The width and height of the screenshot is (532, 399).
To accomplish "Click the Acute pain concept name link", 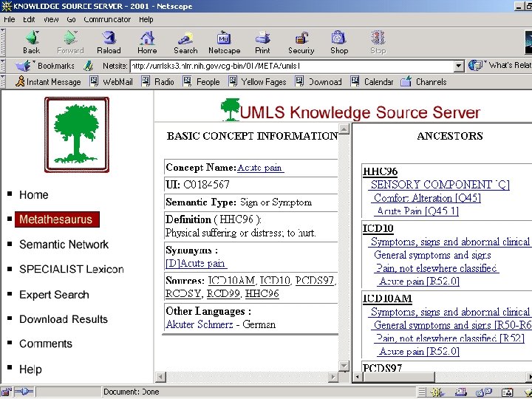I will click(260, 168).
